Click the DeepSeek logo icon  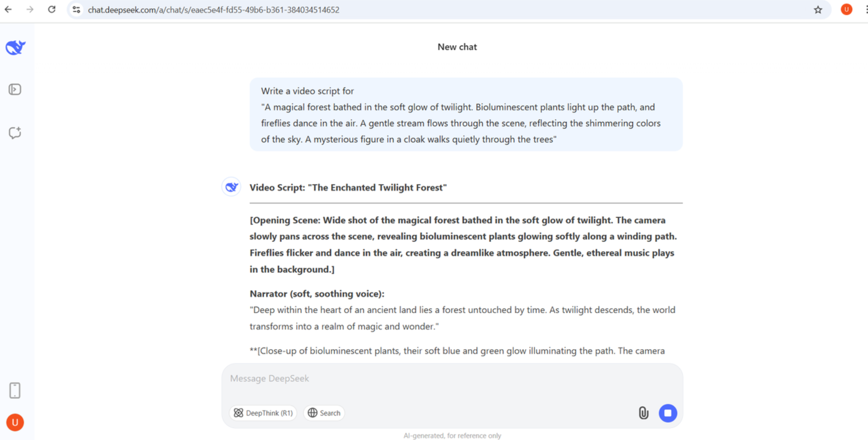tap(14, 47)
